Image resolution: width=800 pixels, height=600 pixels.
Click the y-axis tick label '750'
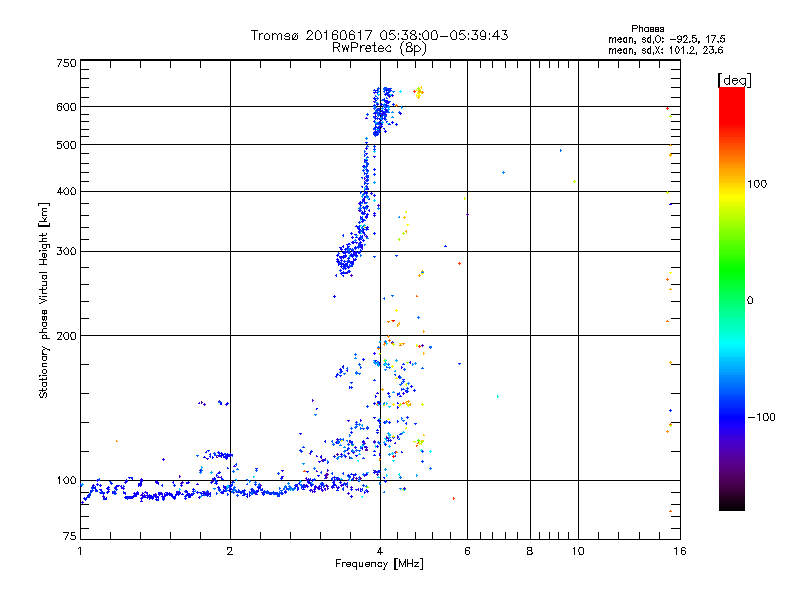(x=66, y=63)
